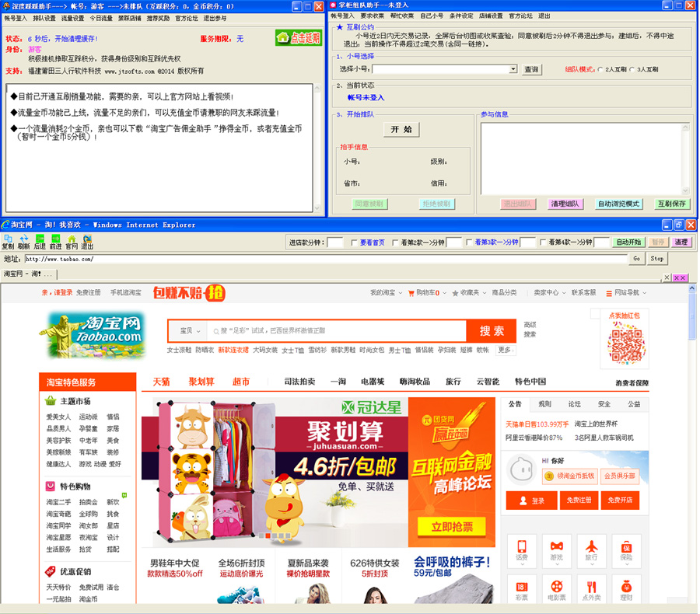Click the 网站导航 menu icon
The image size is (700, 614).
609,293
